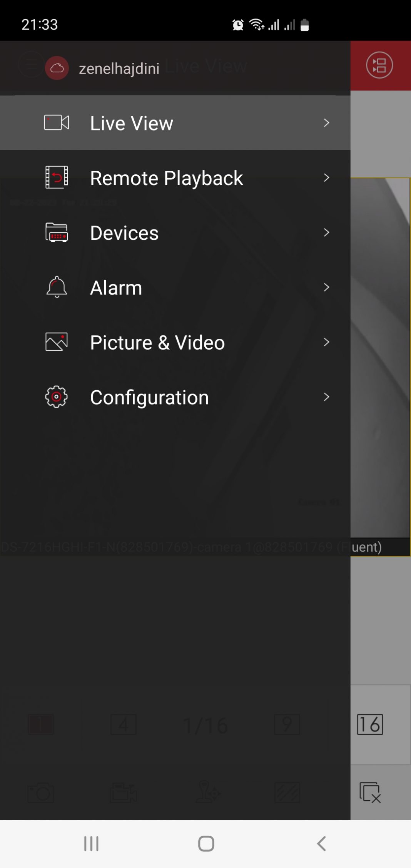Screen dimensions: 411x868
Task: Select the Alarm menu entry
Action: 175,287
